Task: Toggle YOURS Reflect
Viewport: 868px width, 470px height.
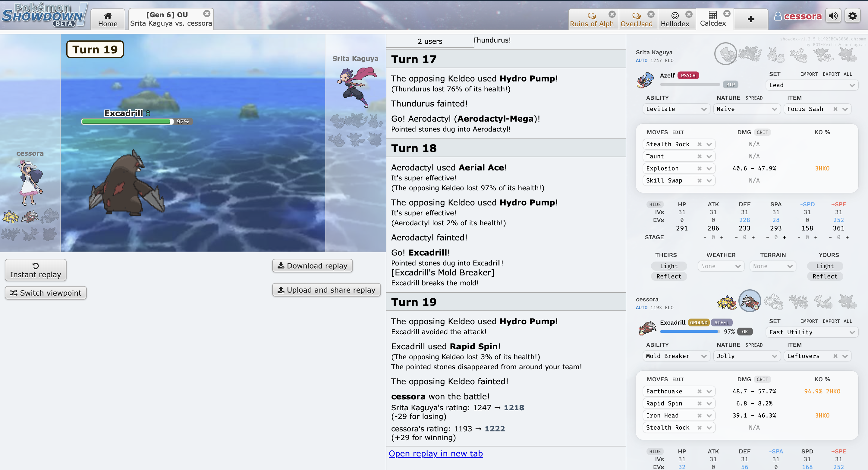Action: coord(825,276)
